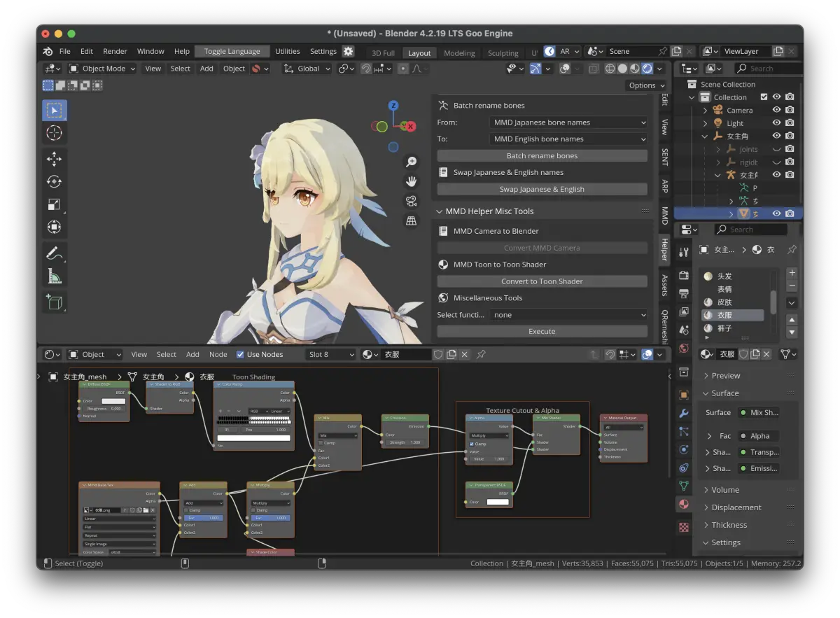Open the Physics properties tab
840x618 pixels.
(684, 450)
